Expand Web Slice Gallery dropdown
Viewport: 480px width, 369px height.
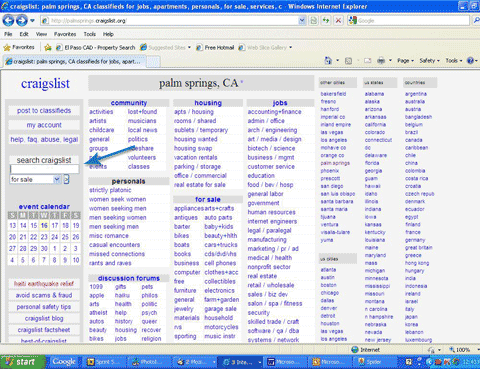291,47
